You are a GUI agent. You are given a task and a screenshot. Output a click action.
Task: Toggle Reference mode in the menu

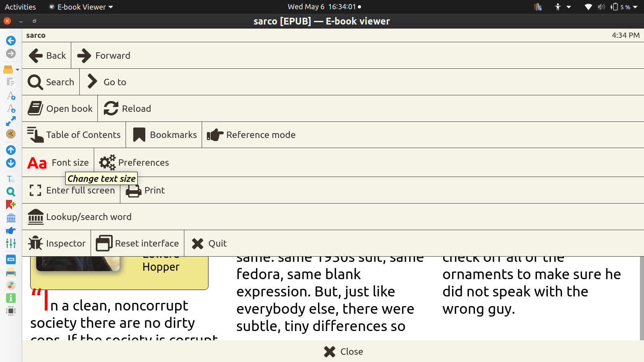pyautogui.click(x=251, y=135)
